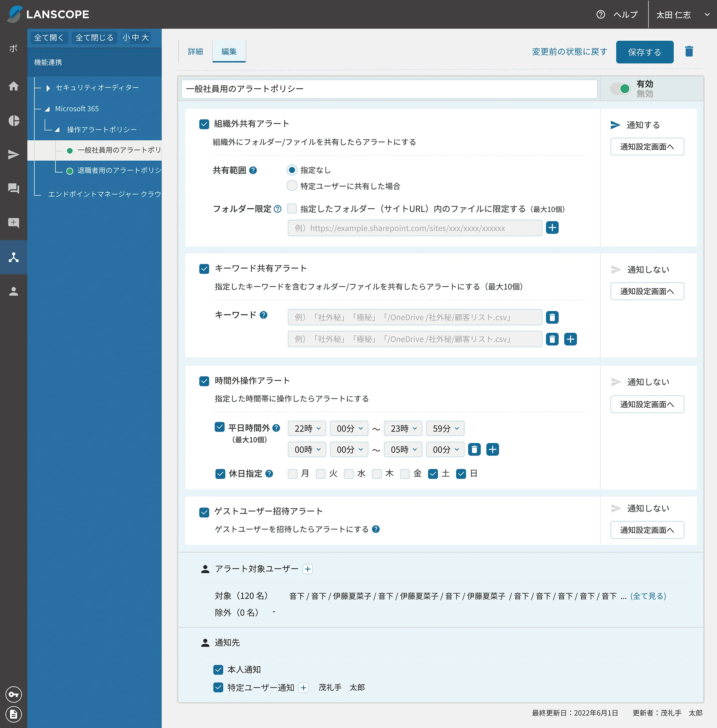Click the policy name input field
Image resolution: width=717 pixels, height=728 pixels.
(389, 89)
